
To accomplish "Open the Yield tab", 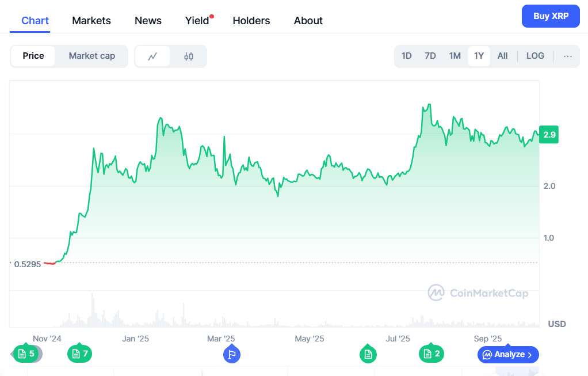I will 197,21.
